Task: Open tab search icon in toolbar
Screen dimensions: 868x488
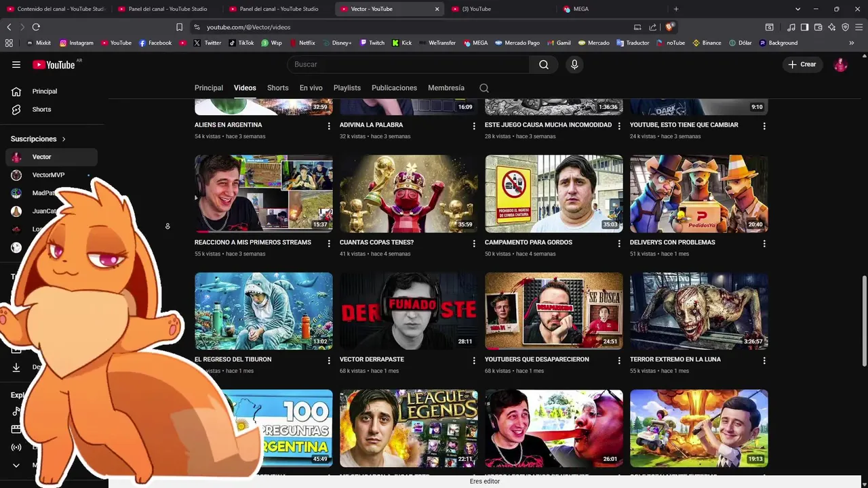Action: tap(769, 27)
